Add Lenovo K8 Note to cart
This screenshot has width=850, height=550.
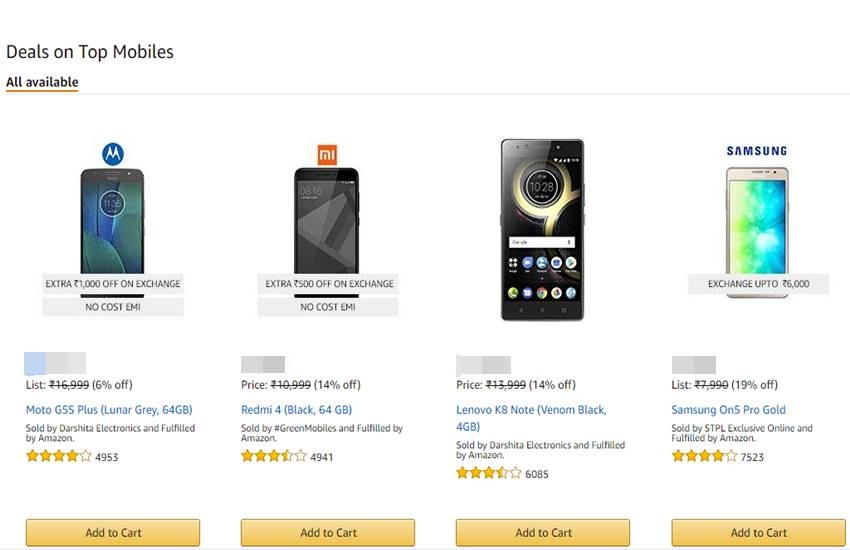tap(543, 532)
